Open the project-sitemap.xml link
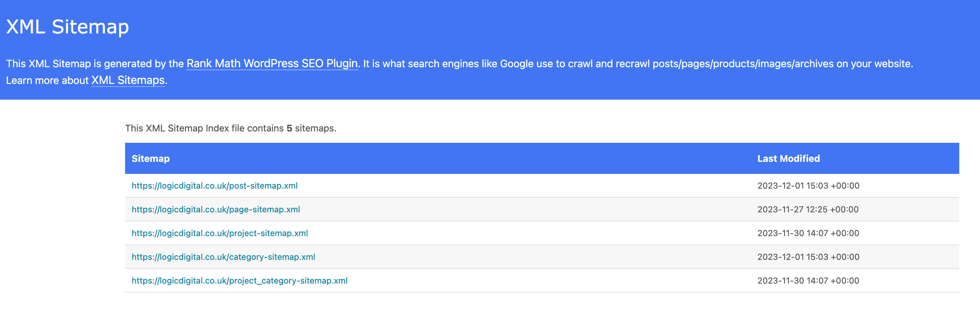Screen dimensions: 980x309 (220, 233)
